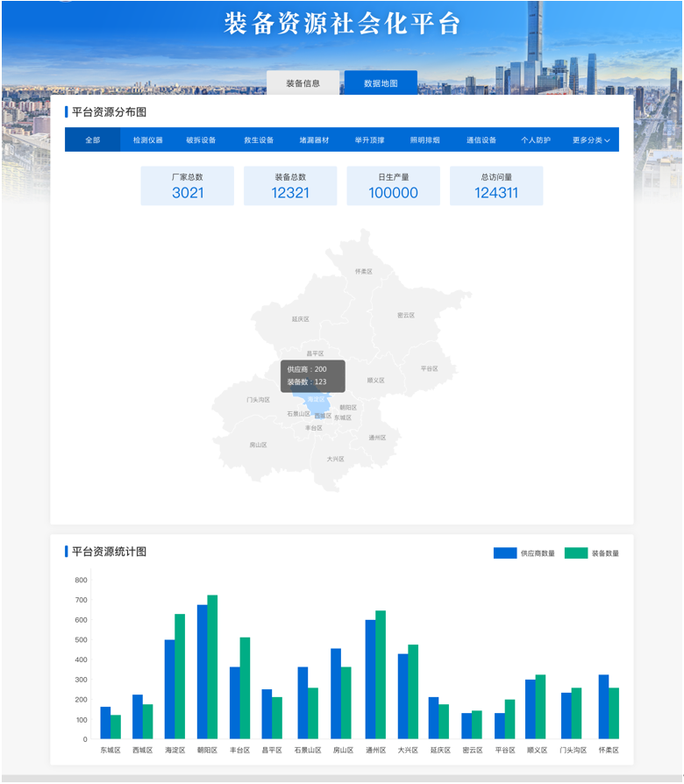684x784 pixels.
Task: Filter by 检测仪器 category
Action: point(148,139)
